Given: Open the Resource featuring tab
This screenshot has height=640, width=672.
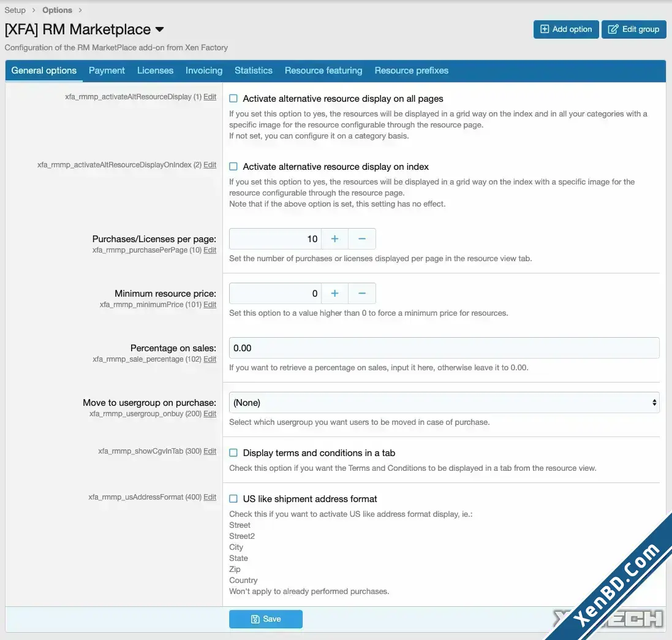Looking at the screenshot, I should pyautogui.click(x=323, y=70).
